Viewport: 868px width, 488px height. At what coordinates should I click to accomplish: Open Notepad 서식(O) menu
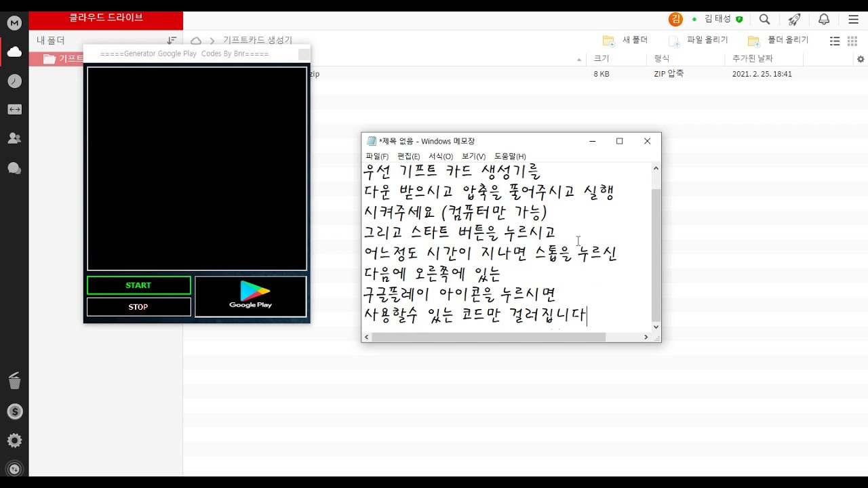coord(441,157)
